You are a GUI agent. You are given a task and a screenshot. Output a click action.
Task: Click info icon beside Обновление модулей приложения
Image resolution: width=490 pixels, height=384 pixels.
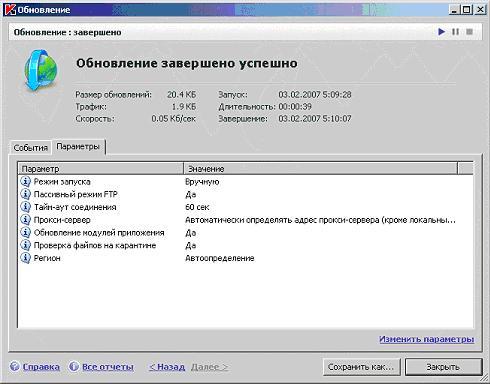tap(25, 232)
